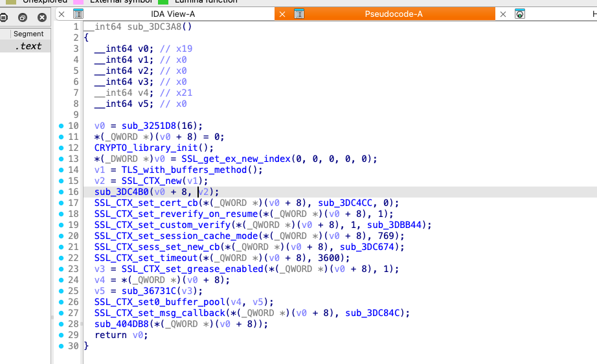This screenshot has height=364, width=597.
Task: Click SSL_CTX_set0_buffer_pool on line 26
Action: pyautogui.click(x=160, y=302)
